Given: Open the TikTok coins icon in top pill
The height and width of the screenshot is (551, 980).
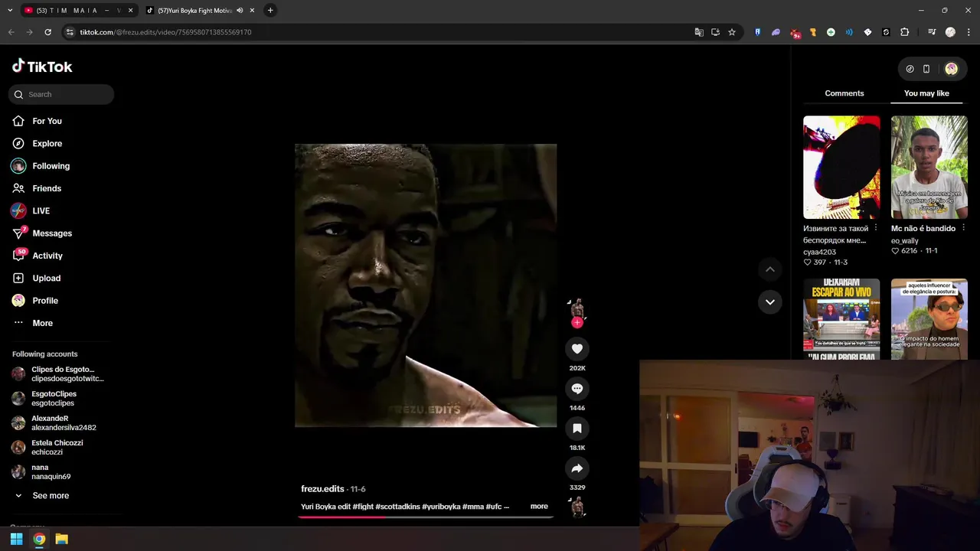Looking at the screenshot, I should pyautogui.click(x=910, y=69).
